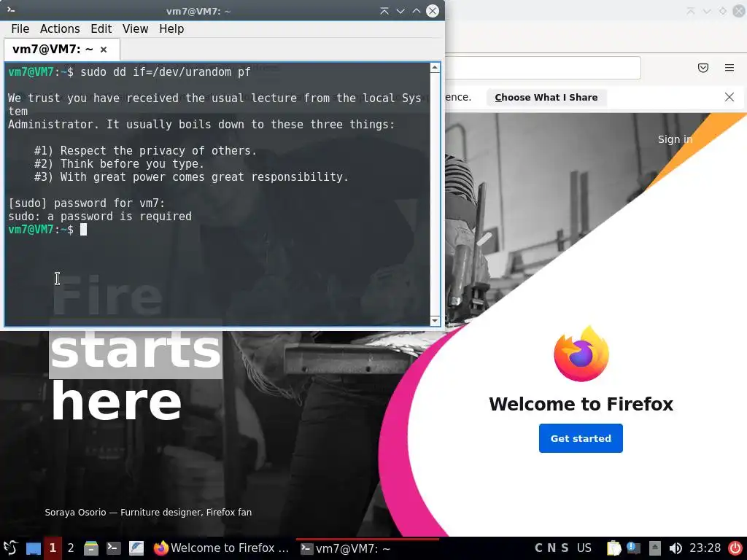Click the Soraya Osorio caption text

pos(148,513)
